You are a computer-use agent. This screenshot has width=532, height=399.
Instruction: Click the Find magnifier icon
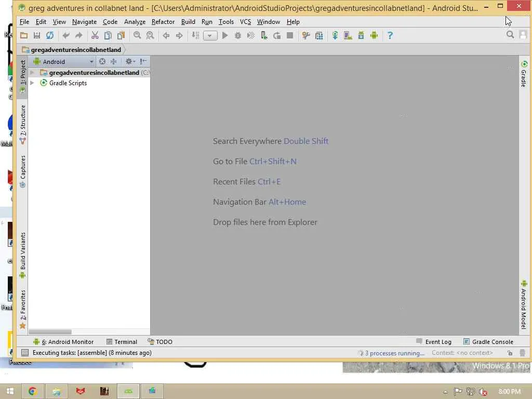click(x=137, y=35)
